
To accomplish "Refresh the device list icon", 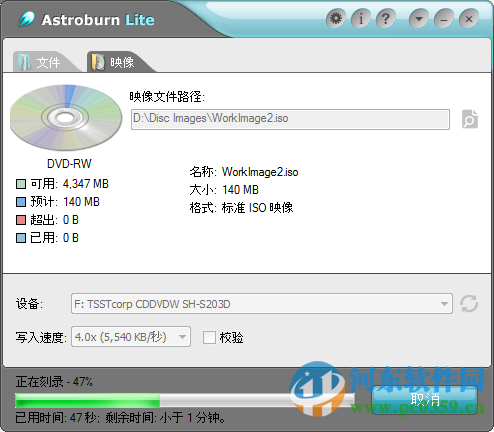I will click(x=469, y=304).
